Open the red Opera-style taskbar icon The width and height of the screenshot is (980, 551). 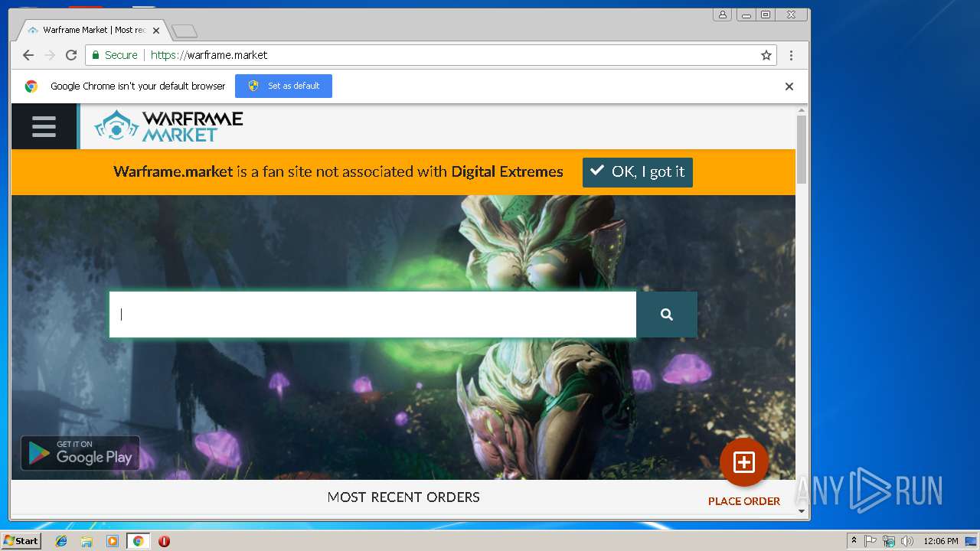pos(164,541)
